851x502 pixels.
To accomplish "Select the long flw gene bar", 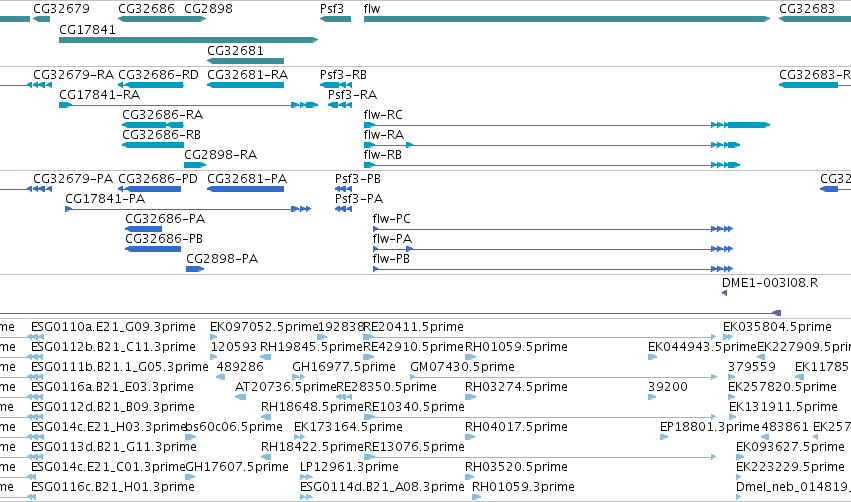I will coord(567,19).
